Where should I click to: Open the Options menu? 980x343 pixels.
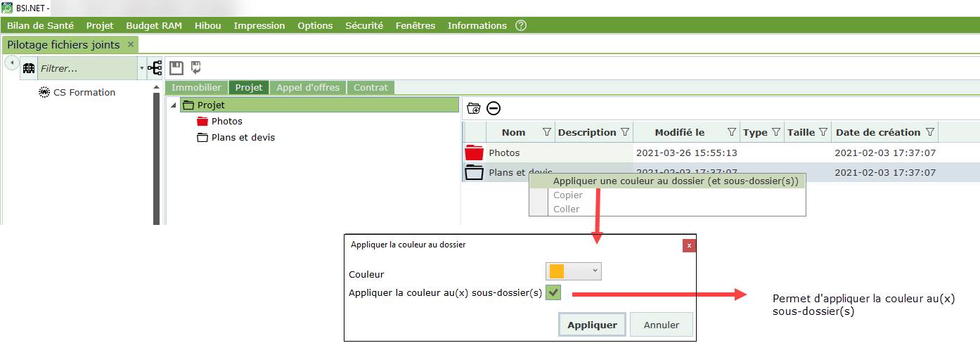pyautogui.click(x=315, y=25)
